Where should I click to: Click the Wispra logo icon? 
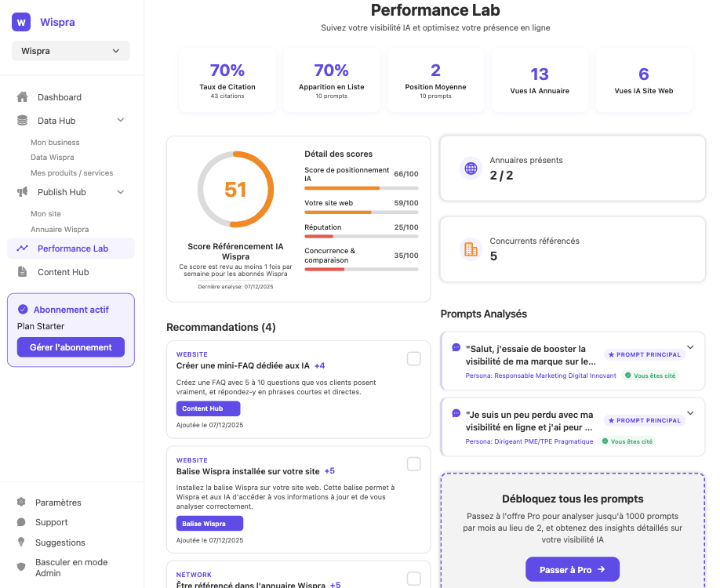click(x=20, y=22)
